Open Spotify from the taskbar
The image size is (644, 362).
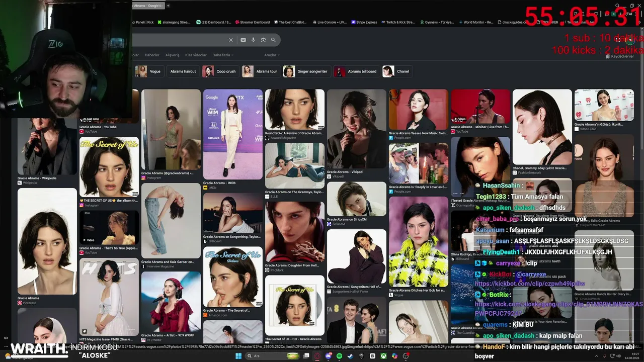point(340,356)
